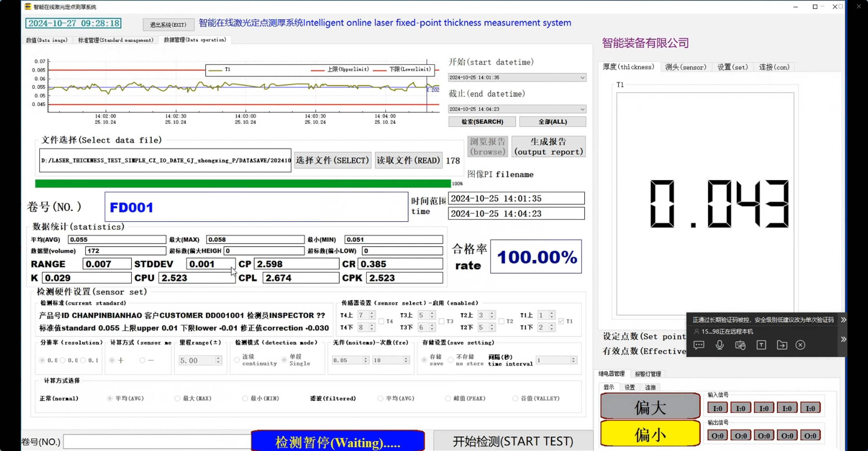Image resolution: width=868 pixels, height=451 pixels.
Task: Click the gray 偏大 indicator
Action: click(650, 406)
